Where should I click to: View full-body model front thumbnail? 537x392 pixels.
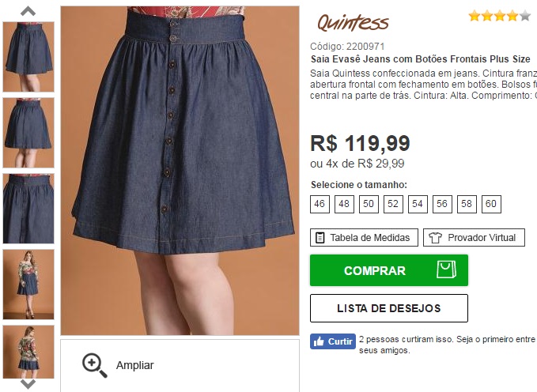pos(28,285)
